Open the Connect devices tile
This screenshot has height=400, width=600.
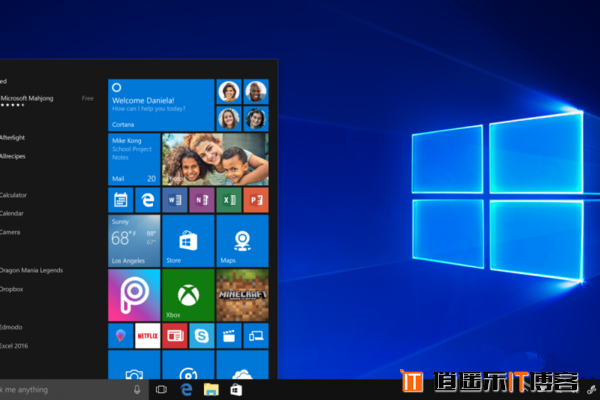coord(256,336)
